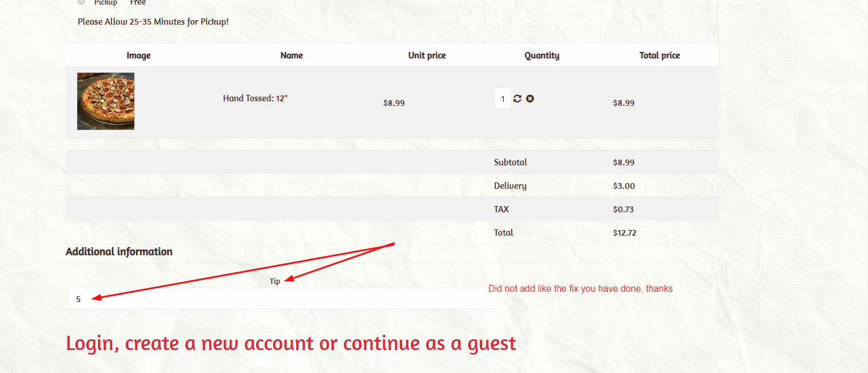Click the Delivery fee amount $3.00
868x373 pixels.
pos(624,186)
